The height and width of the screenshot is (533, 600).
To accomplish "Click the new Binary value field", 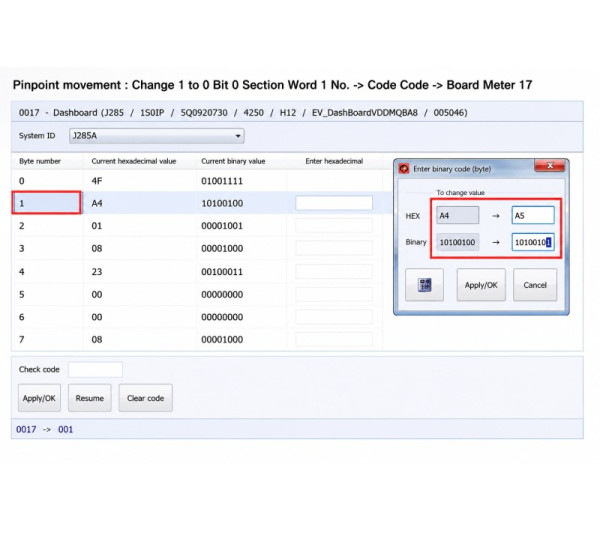I will click(x=533, y=242).
